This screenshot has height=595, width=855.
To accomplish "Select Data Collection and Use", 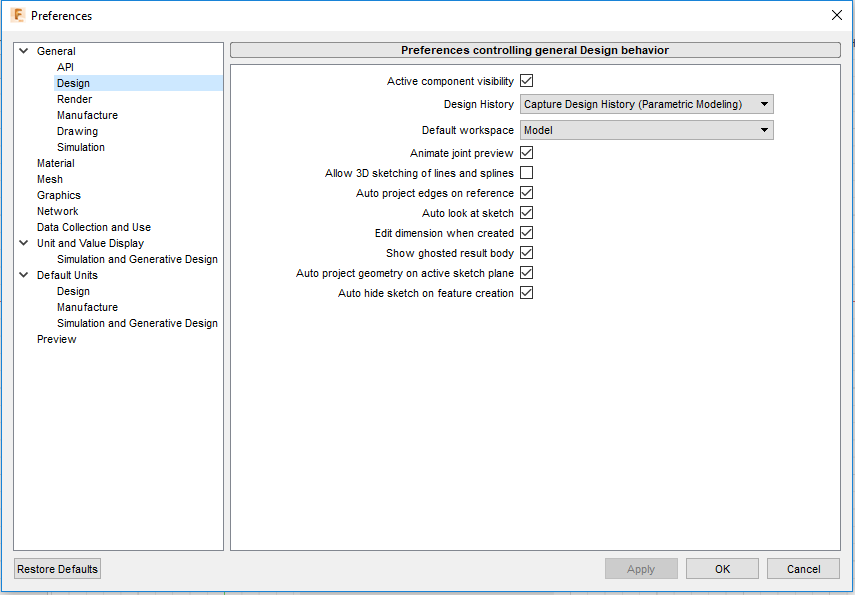I will click(94, 227).
